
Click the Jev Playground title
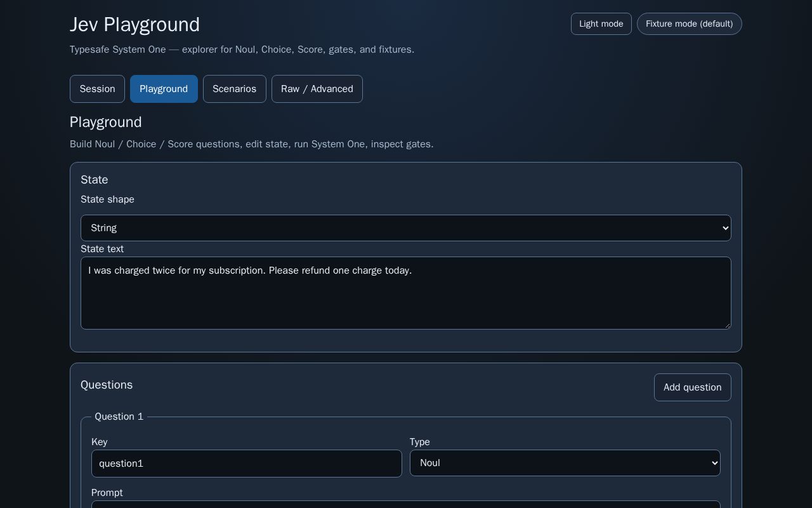pyautogui.click(x=134, y=24)
